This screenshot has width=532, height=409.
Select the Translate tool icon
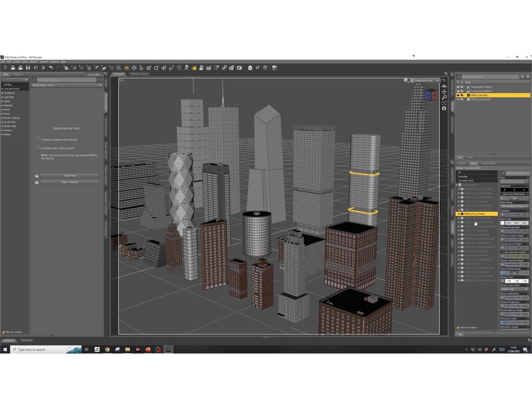point(164,67)
